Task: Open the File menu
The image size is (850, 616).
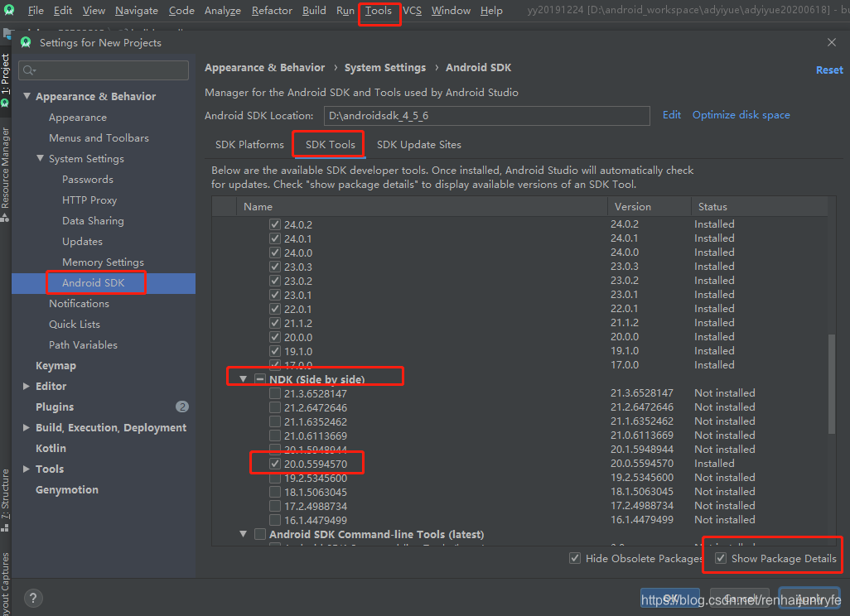Action: (x=36, y=10)
